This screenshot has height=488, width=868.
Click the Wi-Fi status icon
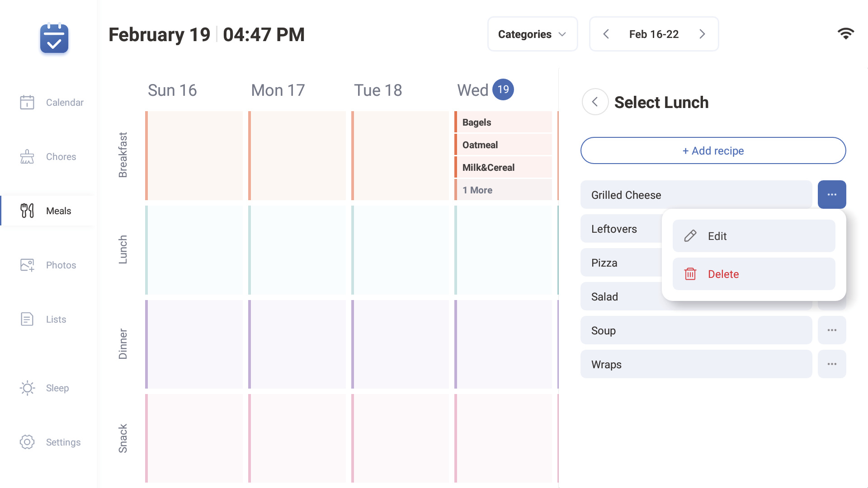pos(845,34)
